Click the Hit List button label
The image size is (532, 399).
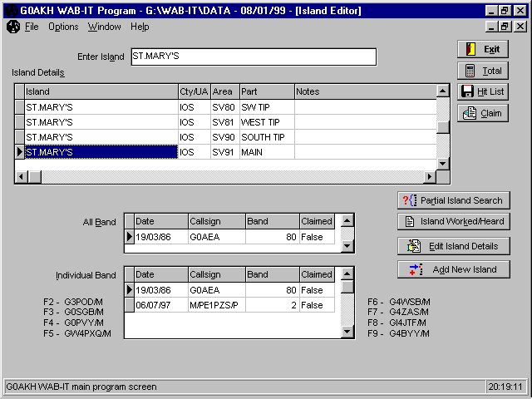[490, 91]
